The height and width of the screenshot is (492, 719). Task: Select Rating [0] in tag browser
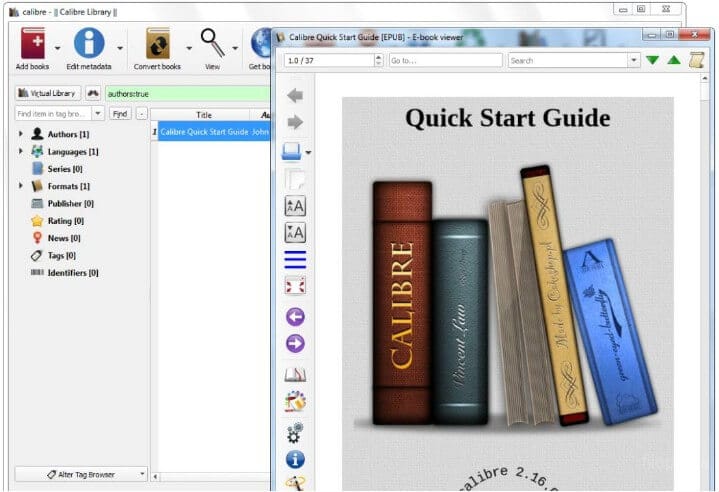(66, 221)
